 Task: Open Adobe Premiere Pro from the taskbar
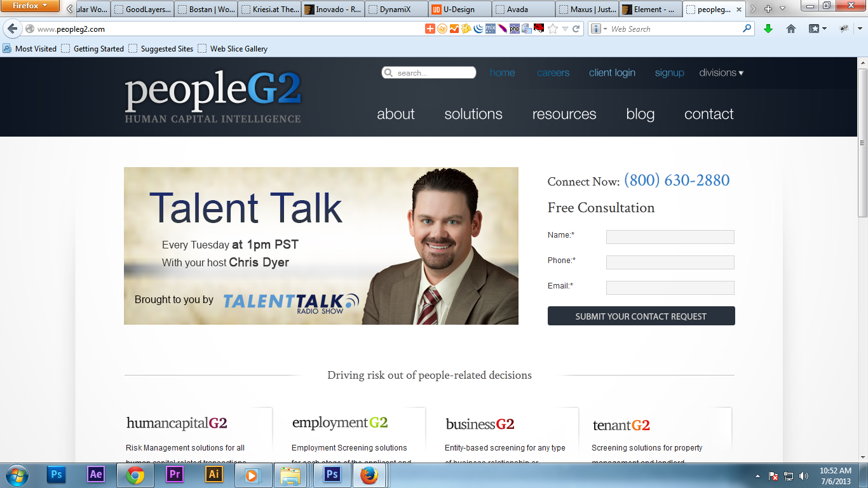[174, 475]
